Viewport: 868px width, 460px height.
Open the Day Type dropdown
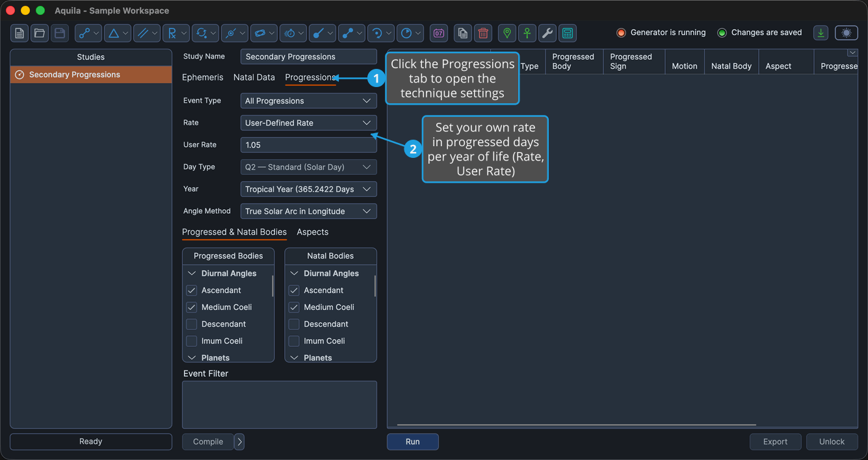pyautogui.click(x=309, y=167)
